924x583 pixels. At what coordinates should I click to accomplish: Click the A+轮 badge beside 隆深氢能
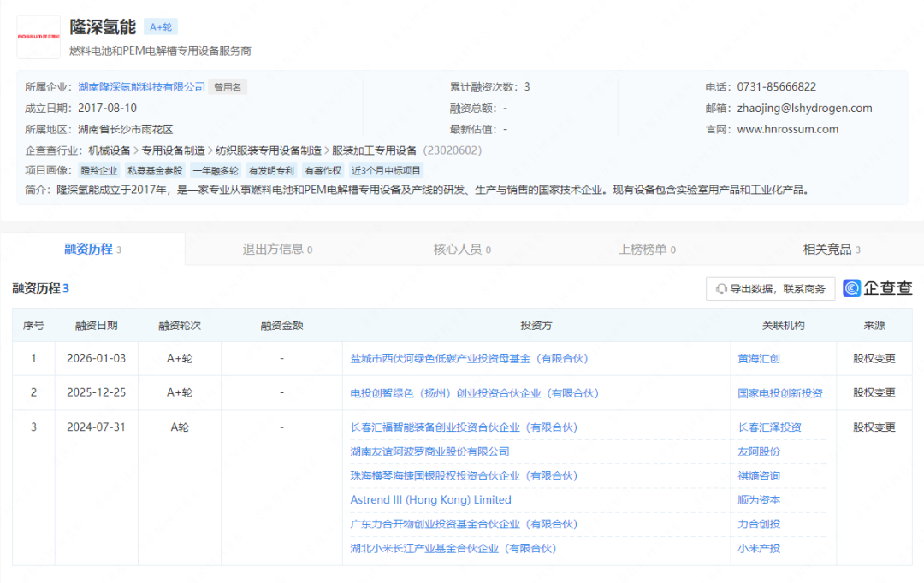coord(160,26)
